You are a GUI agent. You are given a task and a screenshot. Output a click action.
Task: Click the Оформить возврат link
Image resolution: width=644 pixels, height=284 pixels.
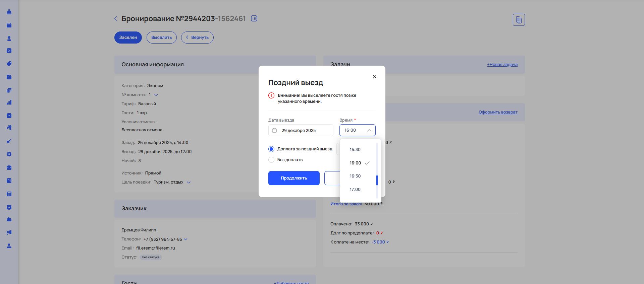tap(498, 112)
